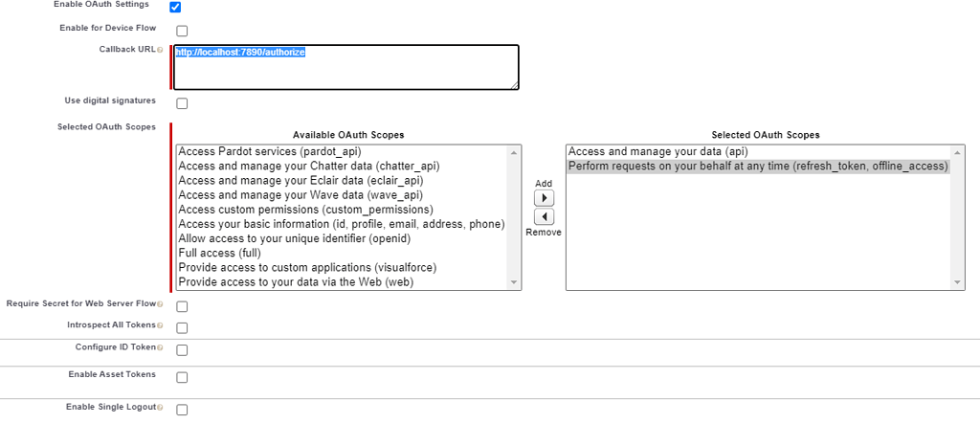Open help icon beside Enable Single Logout

pos(160,408)
